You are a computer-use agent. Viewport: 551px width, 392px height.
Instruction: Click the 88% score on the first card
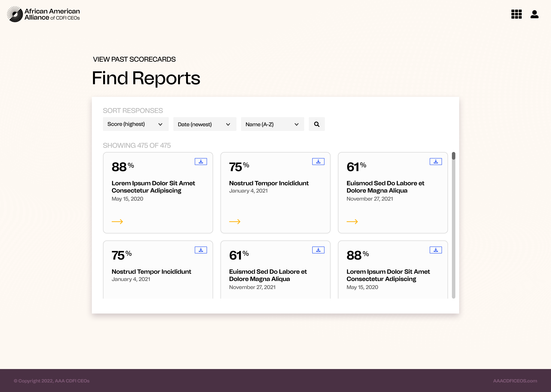123,167
